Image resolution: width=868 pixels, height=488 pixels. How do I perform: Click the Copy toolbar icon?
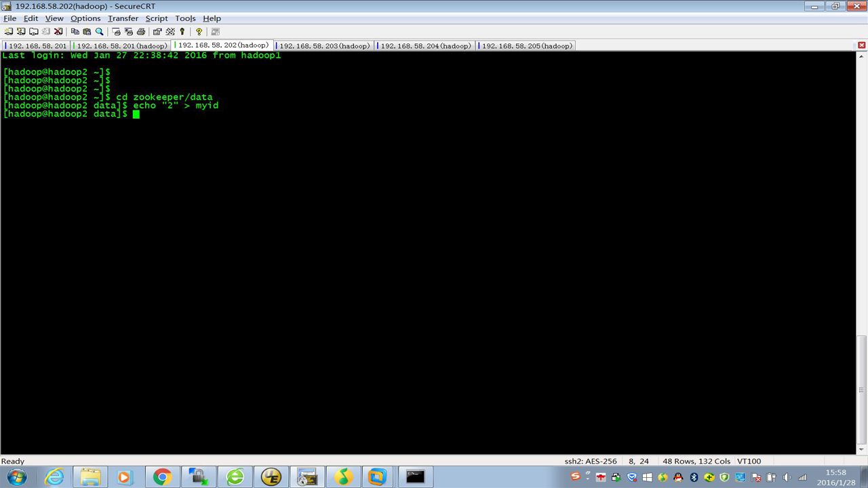(75, 31)
